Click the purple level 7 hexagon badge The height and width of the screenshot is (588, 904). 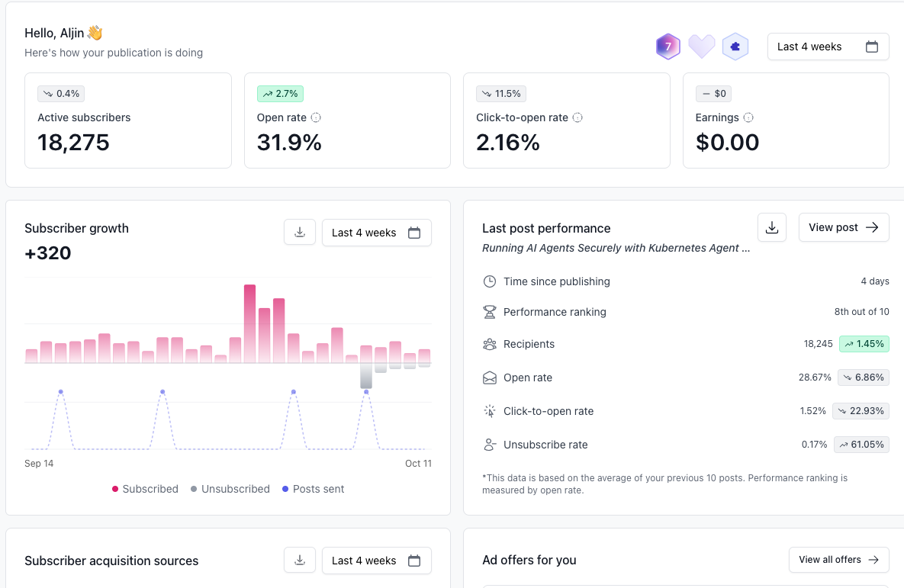[668, 47]
